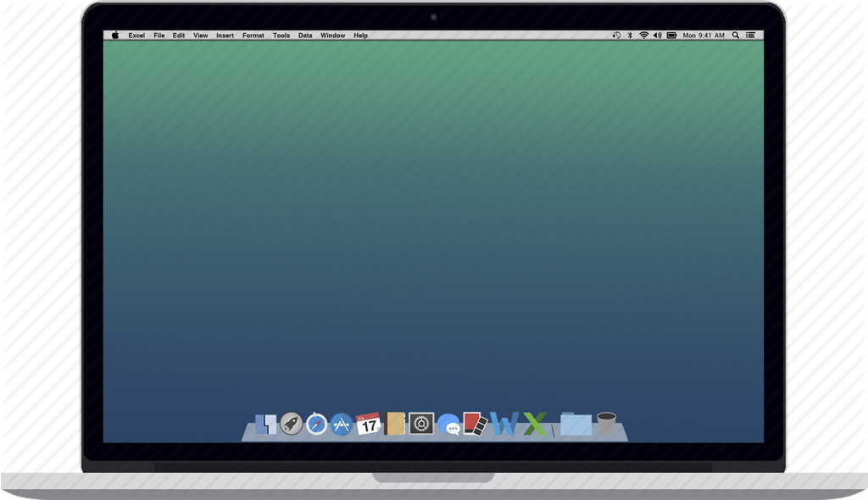868x500 pixels.
Task: Open Spotlight search in the menu bar
Action: coord(734,36)
